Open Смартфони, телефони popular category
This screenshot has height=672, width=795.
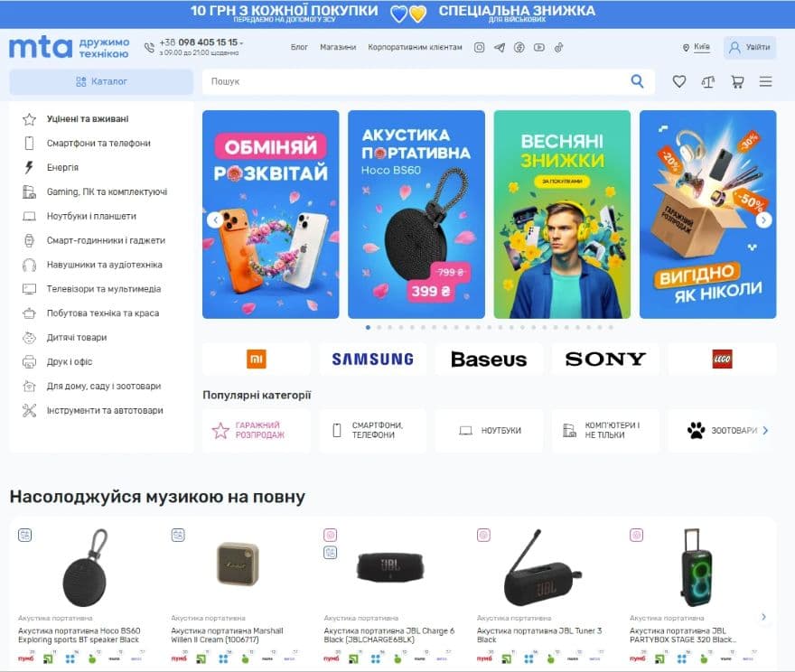(x=372, y=430)
